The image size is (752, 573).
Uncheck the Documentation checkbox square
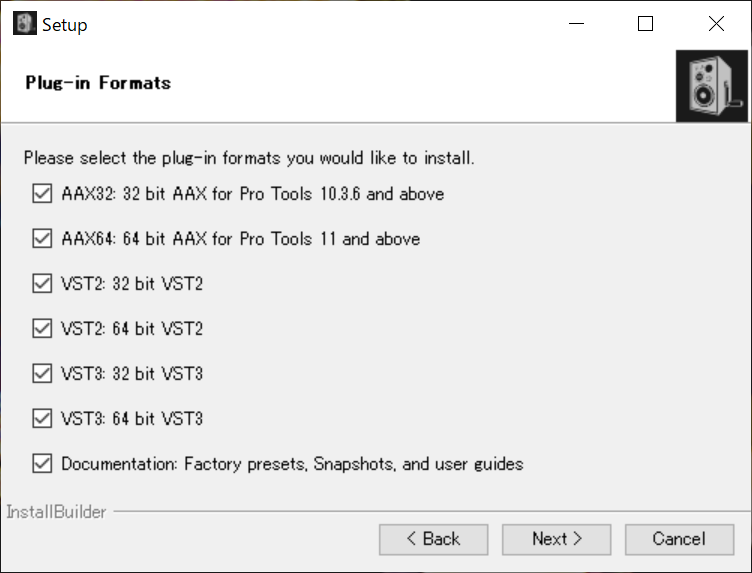click(x=42, y=464)
